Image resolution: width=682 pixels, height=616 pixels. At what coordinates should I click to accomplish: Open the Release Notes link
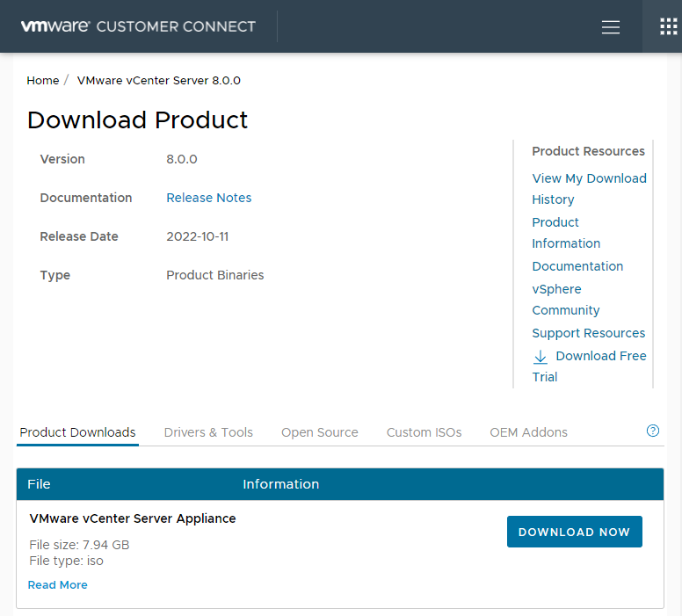point(209,198)
